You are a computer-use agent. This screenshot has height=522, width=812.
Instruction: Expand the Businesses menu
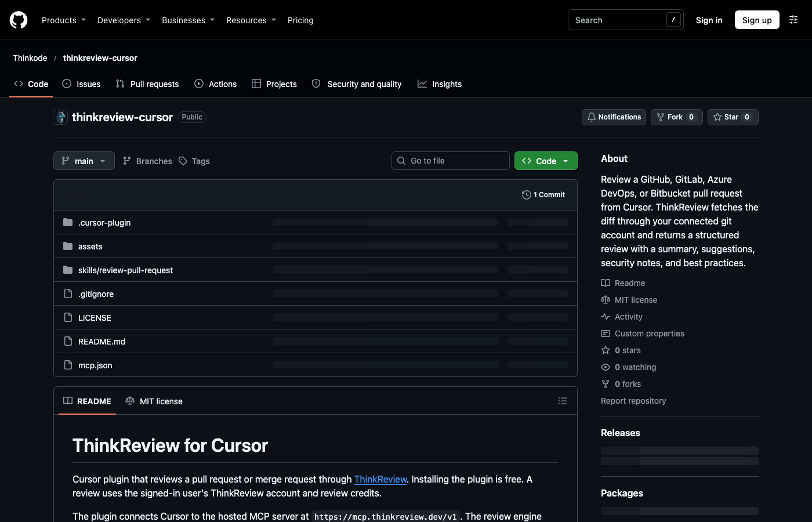(x=188, y=20)
